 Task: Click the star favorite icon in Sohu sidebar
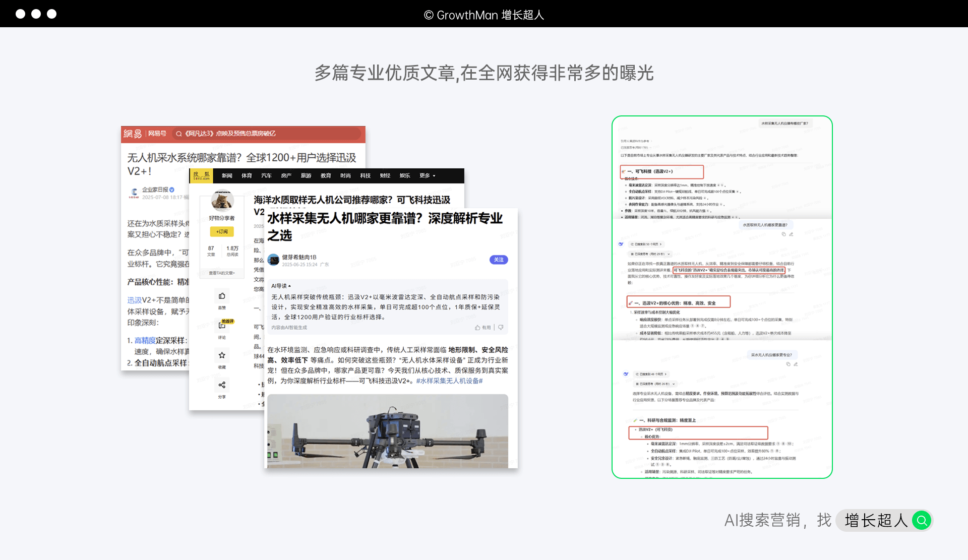pos(222,355)
